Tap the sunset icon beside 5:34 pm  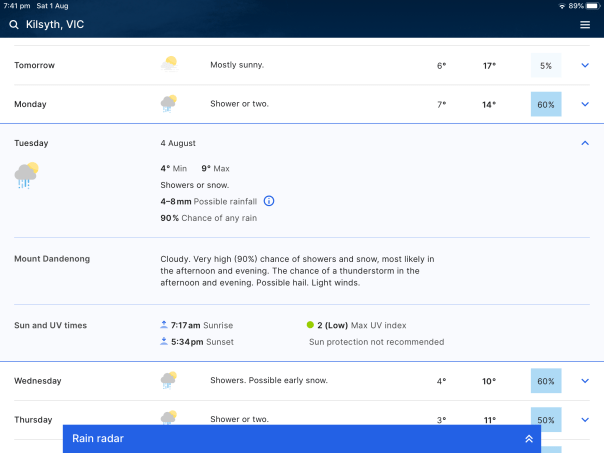164,341
